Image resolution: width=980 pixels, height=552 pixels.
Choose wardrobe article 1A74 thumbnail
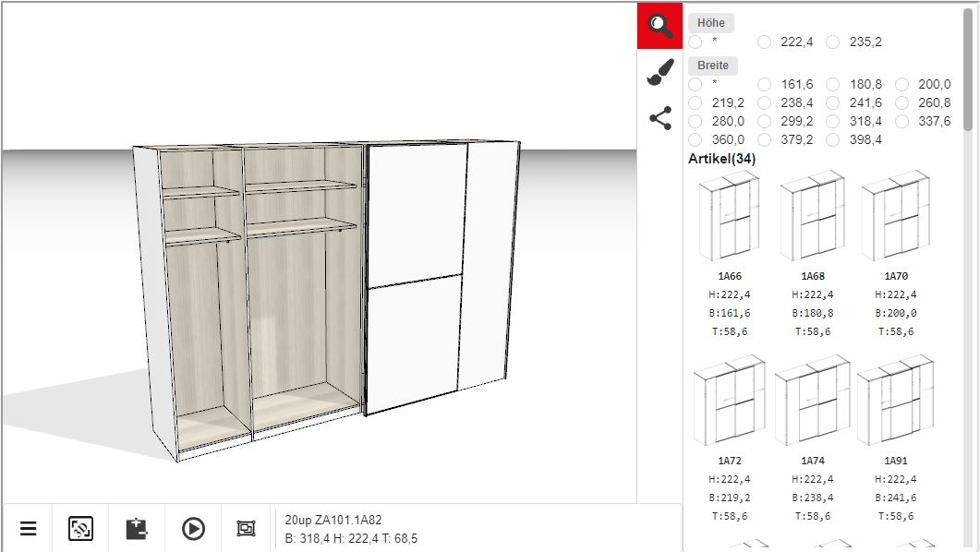point(813,401)
